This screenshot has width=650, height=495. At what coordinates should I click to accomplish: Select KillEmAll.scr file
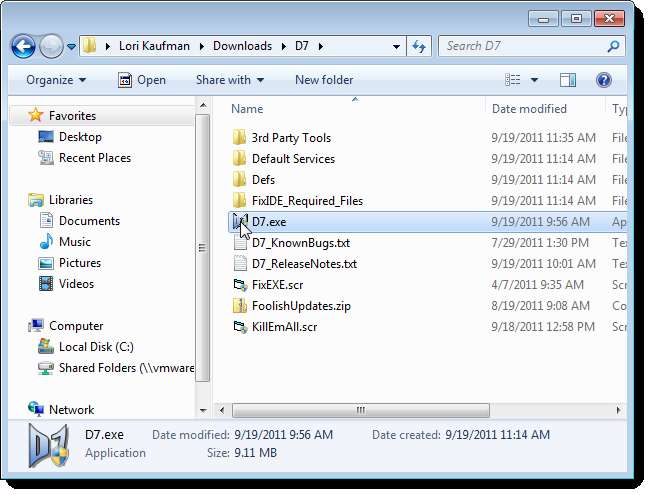point(284,327)
